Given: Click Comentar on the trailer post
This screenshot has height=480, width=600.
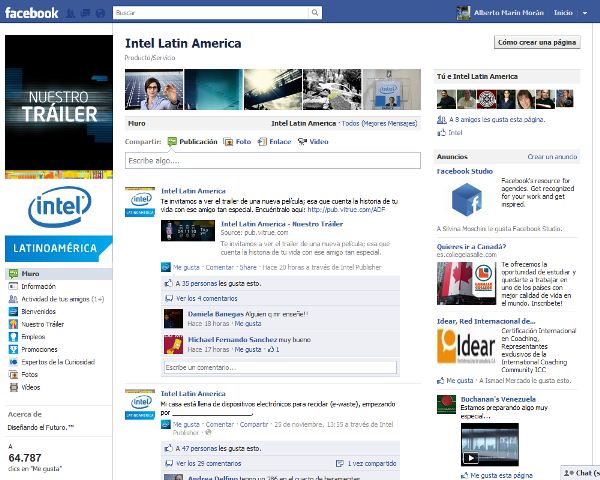Looking at the screenshot, I should [219, 268].
